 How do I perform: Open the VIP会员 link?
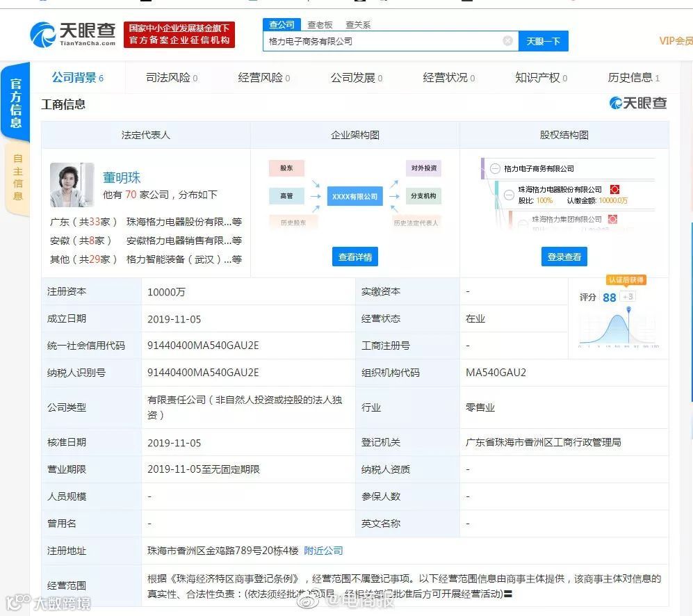pyautogui.click(x=676, y=41)
